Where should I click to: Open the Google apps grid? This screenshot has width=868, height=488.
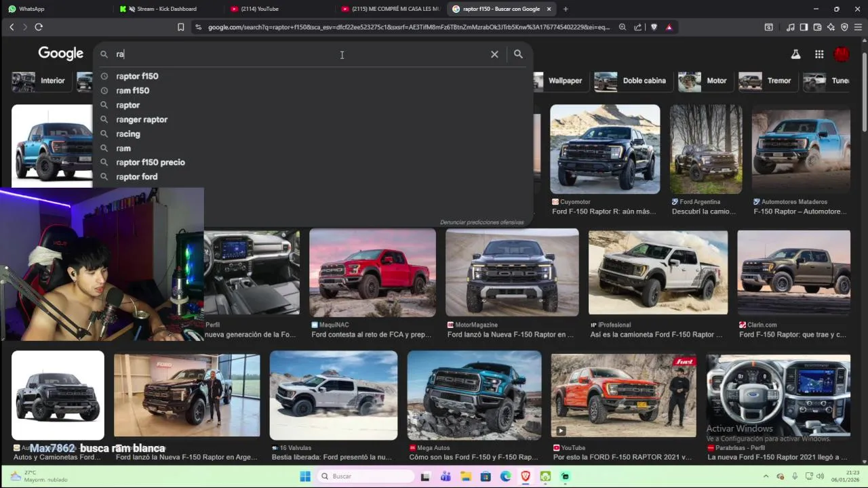click(819, 54)
